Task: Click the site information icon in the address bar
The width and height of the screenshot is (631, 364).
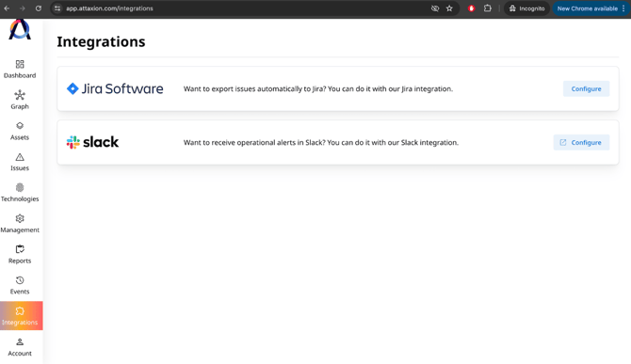Action: click(x=57, y=8)
